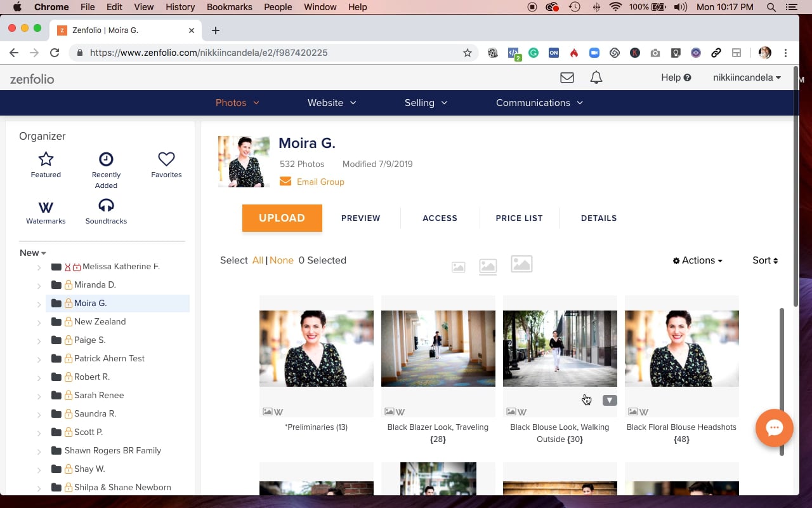Image resolution: width=812 pixels, height=508 pixels.
Task: Open the History menu in menu bar
Action: 180,7
